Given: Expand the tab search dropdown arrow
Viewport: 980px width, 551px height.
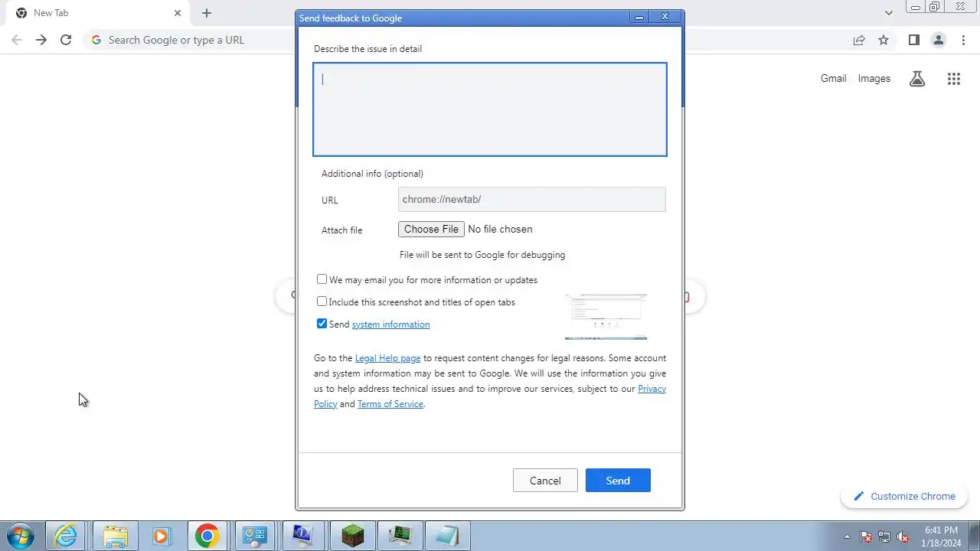Looking at the screenshot, I should click(889, 13).
